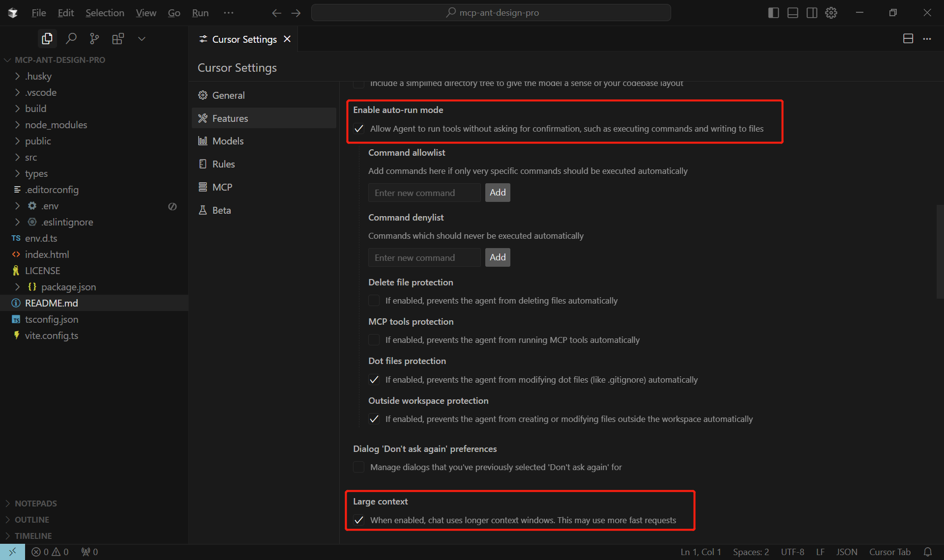Image resolution: width=944 pixels, height=560 pixels.
Task: Close the Cursor Settings tab
Action: tap(287, 39)
